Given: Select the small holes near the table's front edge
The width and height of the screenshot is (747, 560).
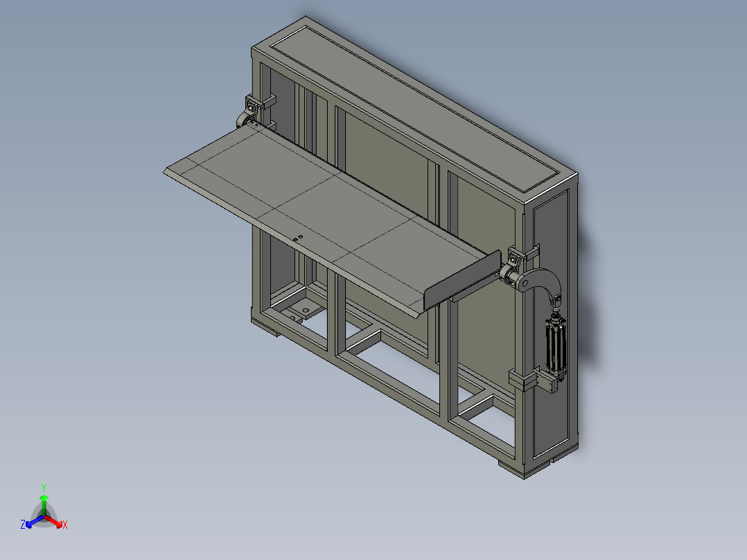Looking at the screenshot, I should tap(298, 237).
